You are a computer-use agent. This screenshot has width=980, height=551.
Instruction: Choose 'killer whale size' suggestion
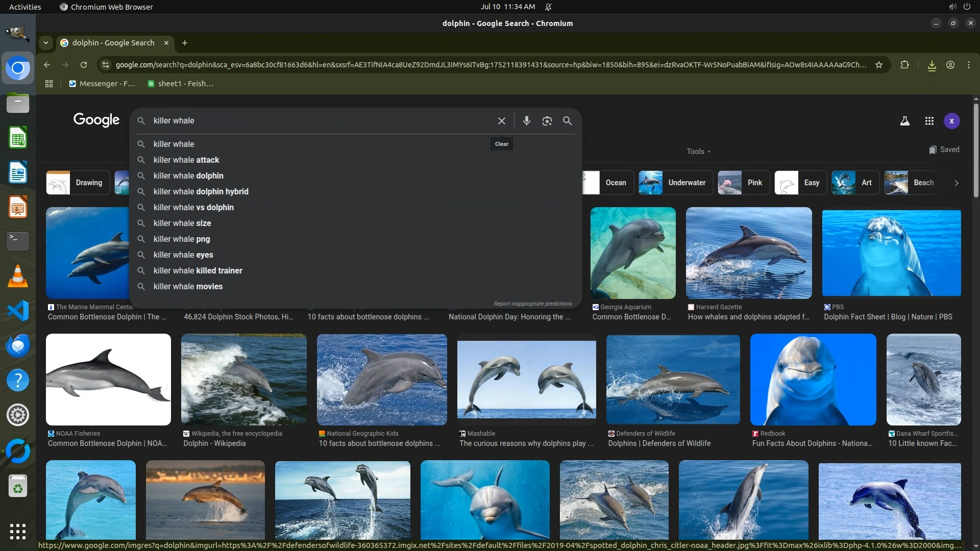(x=182, y=223)
